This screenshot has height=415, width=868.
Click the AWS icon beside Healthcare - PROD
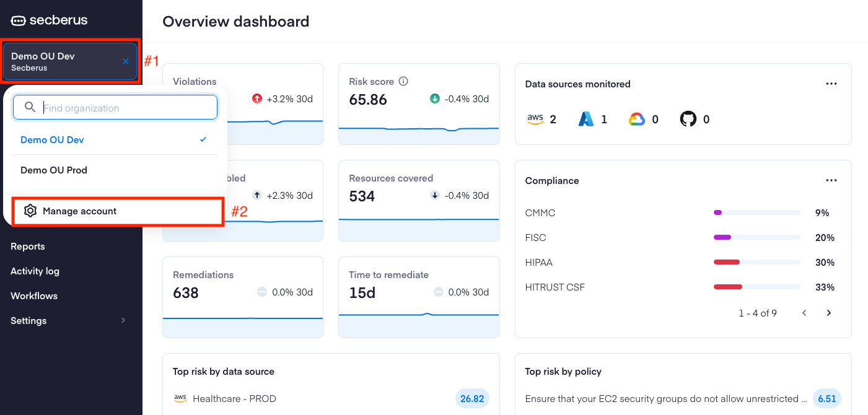pyautogui.click(x=180, y=399)
